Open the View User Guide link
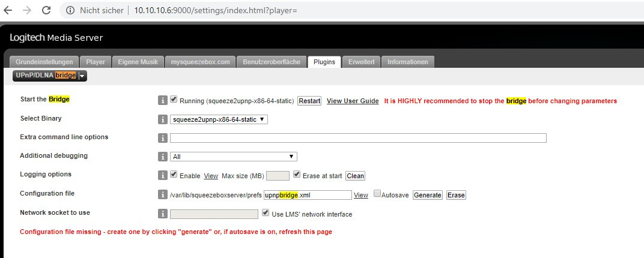Image resolution: width=644 pixels, height=258 pixels. [x=353, y=101]
